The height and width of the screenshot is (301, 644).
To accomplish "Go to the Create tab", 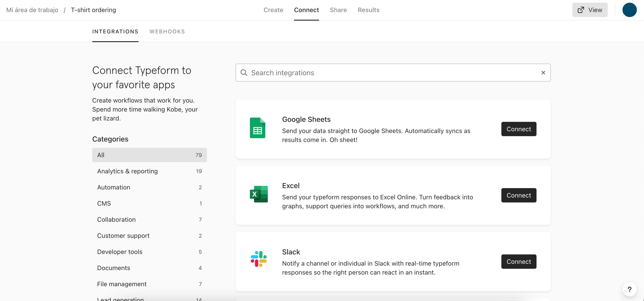I will point(273,10).
